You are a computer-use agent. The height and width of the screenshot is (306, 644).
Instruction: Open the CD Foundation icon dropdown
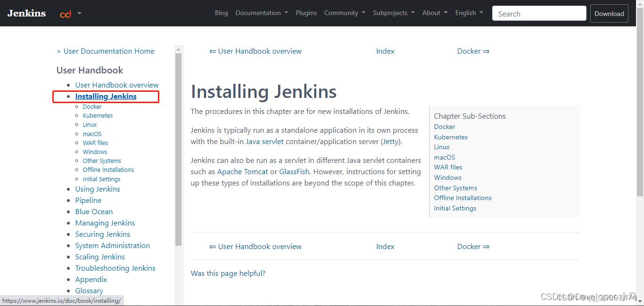pos(71,14)
